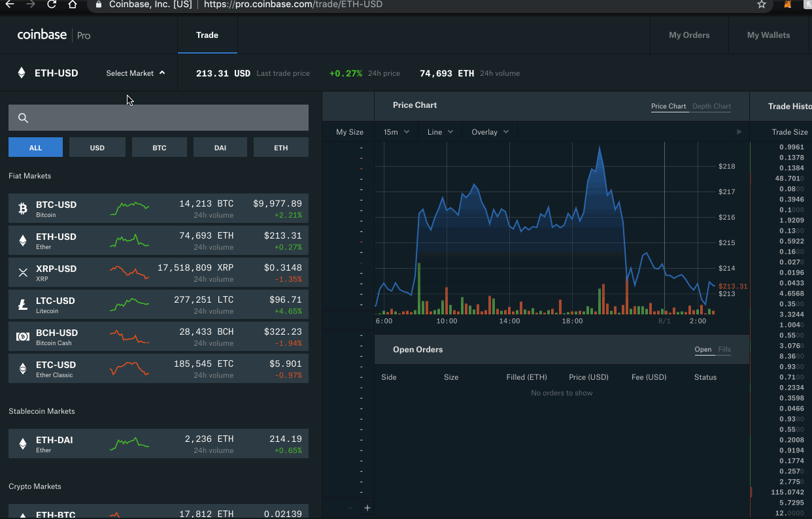Click the magnifier icon in the search field
Screen dimensions: 812x519
point(24,118)
